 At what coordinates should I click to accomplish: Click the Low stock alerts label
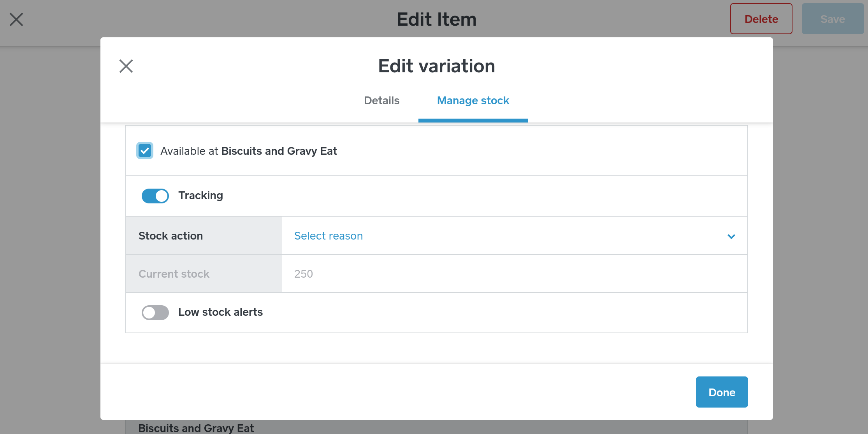pos(220,312)
